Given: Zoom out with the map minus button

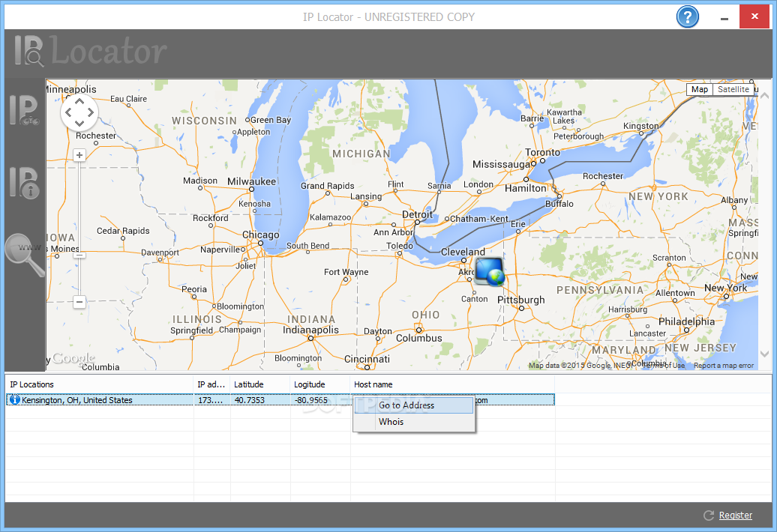Looking at the screenshot, I should (79, 301).
